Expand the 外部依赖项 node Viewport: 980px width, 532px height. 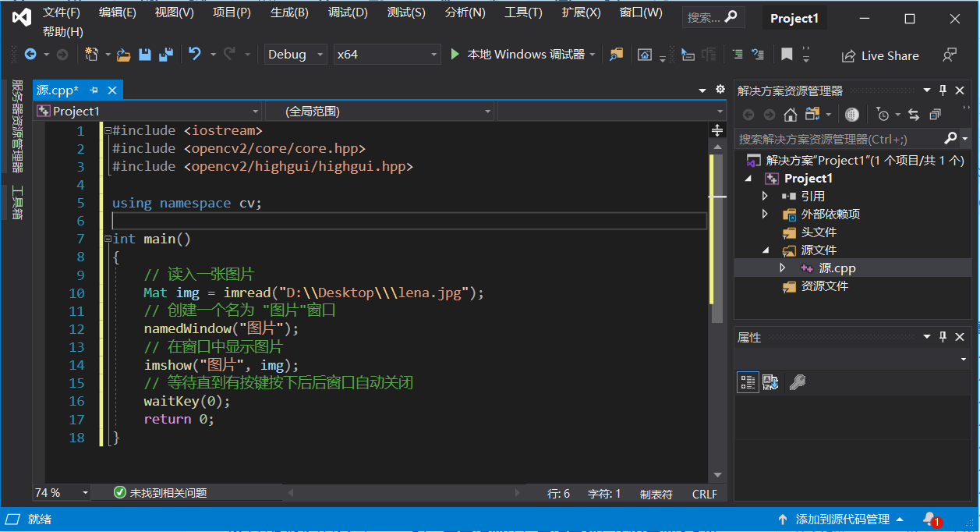pos(766,215)
